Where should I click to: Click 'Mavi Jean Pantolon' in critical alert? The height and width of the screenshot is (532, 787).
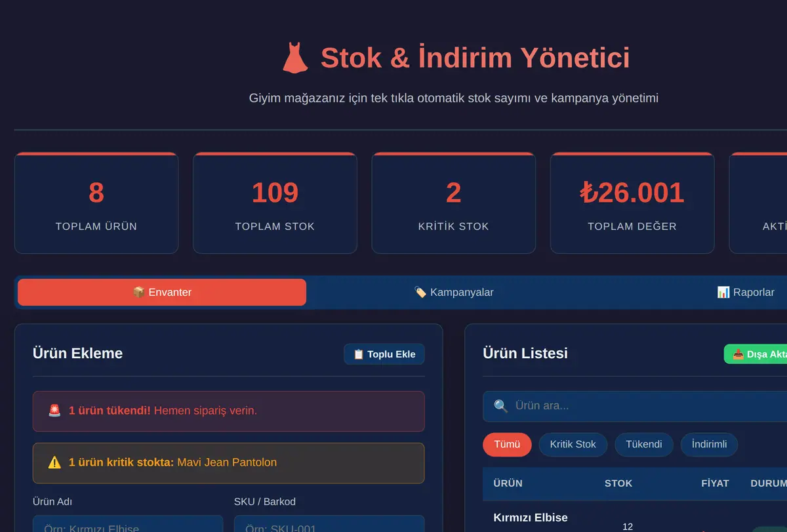227,462
